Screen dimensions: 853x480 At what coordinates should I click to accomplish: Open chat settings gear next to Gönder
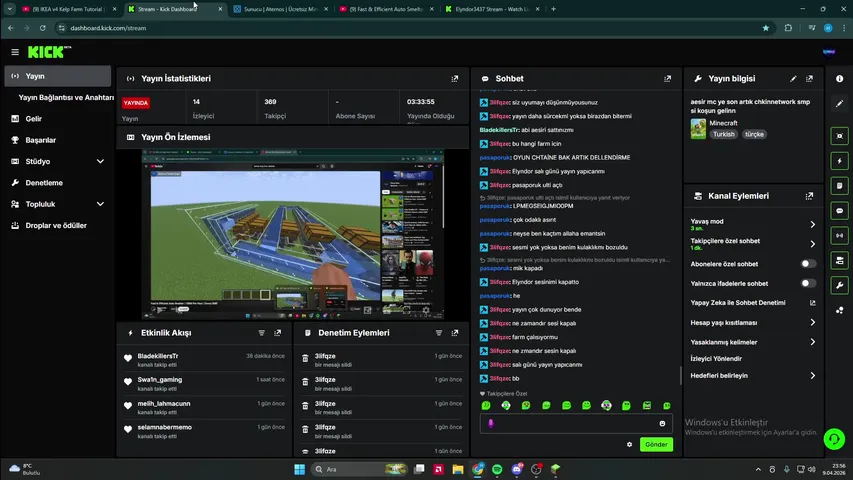pyautogui.click(x=629, y=445)
